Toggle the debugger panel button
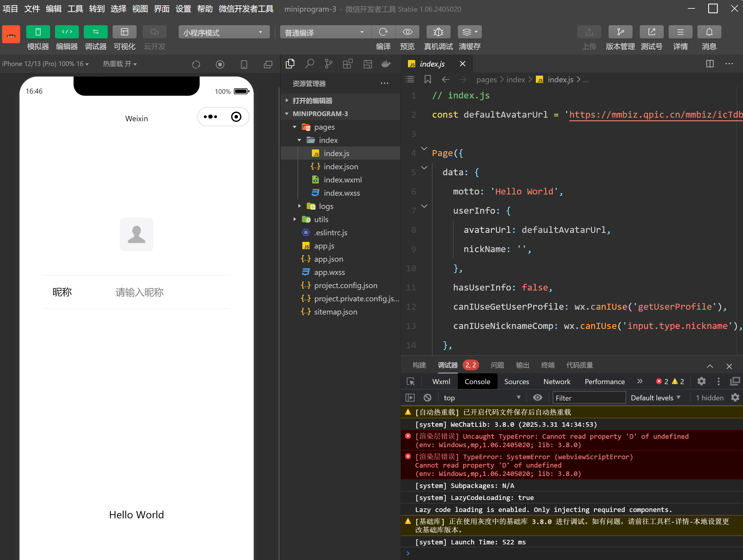Viewport: 743px width, 560px height. click(x=96, y=32)
